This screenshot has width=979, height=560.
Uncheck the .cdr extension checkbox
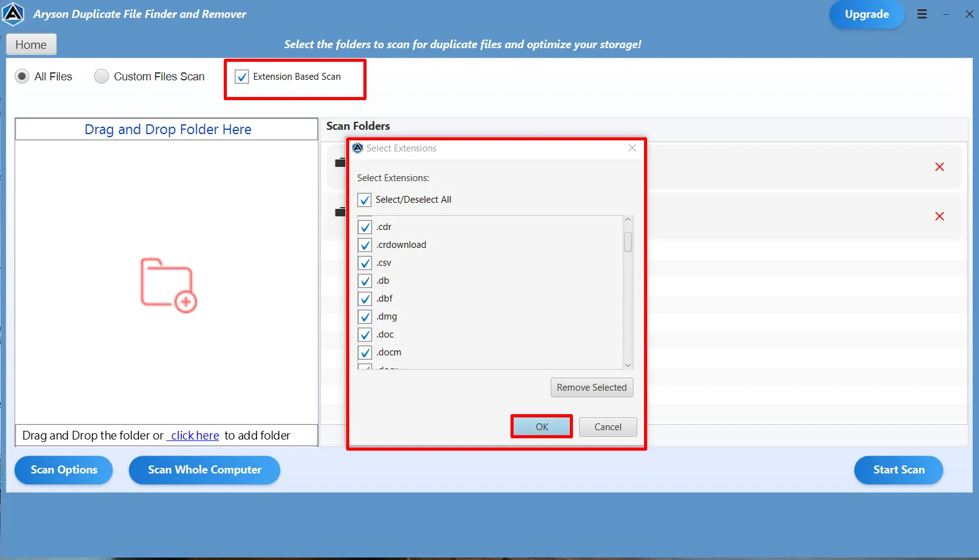pyautogui.click(x=365, y=227)
